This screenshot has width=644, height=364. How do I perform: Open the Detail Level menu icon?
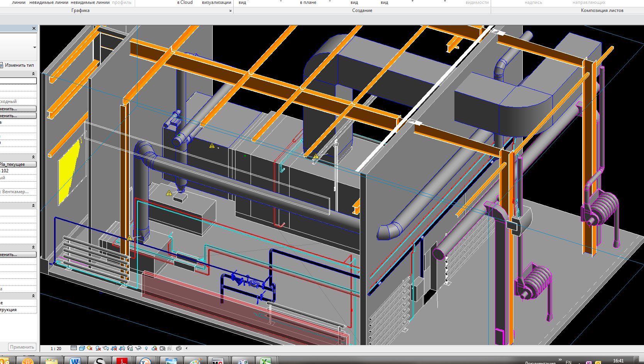pos(74,348)
